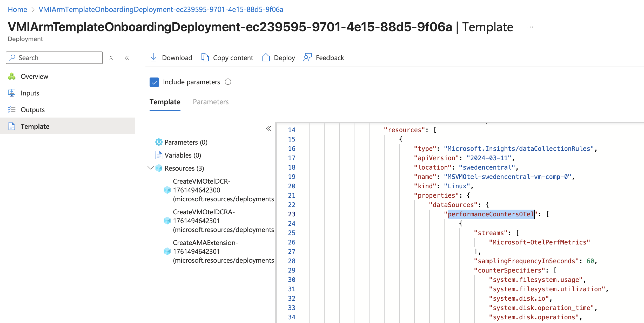Switch to the Parameters tab
Screen dimensions: 644x323
pos(211,102)
